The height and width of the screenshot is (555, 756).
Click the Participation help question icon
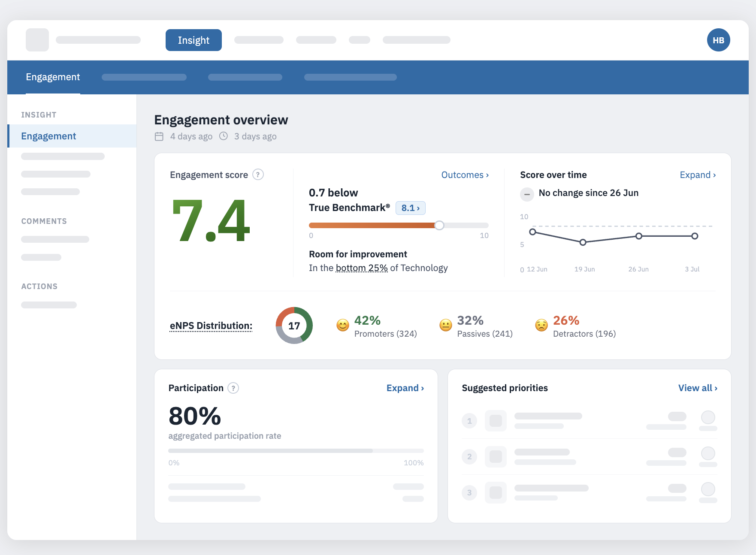[233, 388]
